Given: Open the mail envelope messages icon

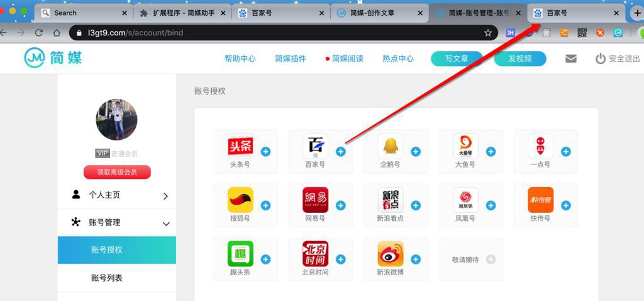Looking at the screenshot, I should coord(571,59).
